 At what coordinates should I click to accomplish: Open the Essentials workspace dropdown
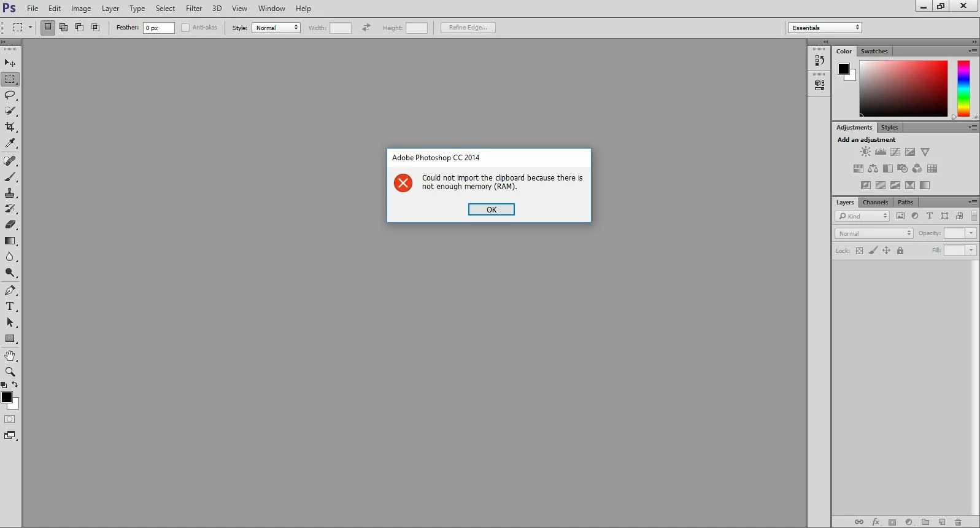825,28
